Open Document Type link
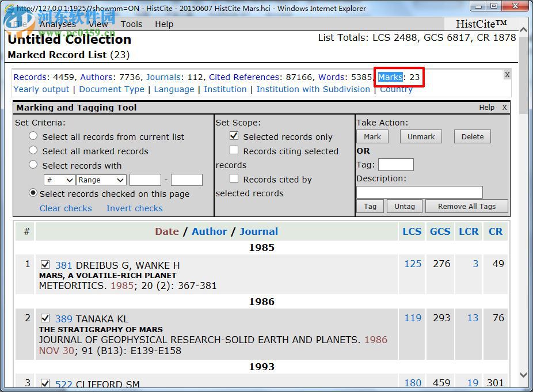533x392 pixels. pyautogui.click(x=112, y=89)
